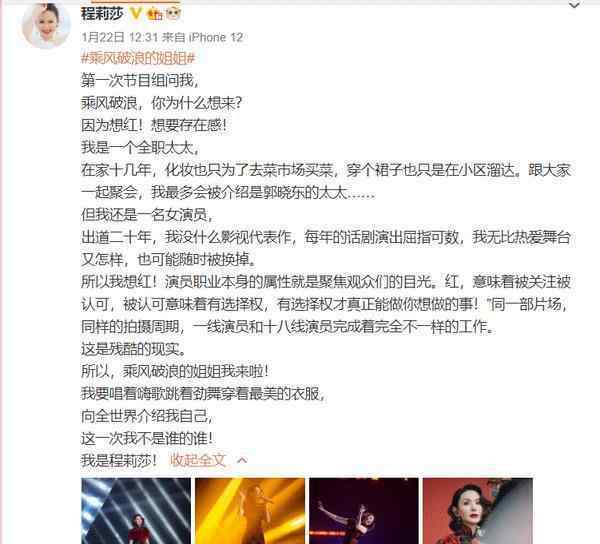Open the 程莉莎 username profile link
600x544 pixels.
point(103,14)
